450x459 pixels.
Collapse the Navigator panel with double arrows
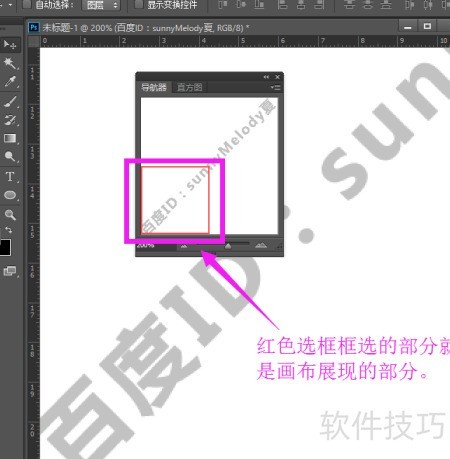(266, 77)
